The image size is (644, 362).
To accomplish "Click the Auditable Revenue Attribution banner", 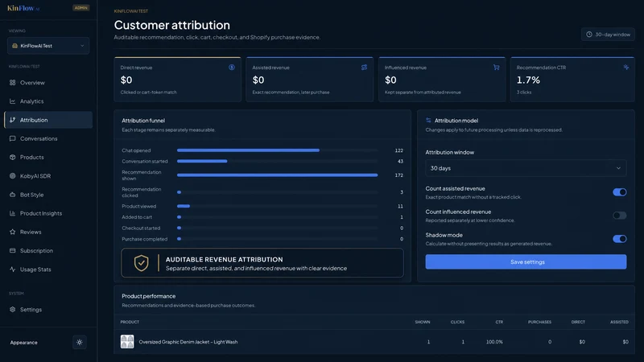I will pyautogui.click(x=262, y=263).
